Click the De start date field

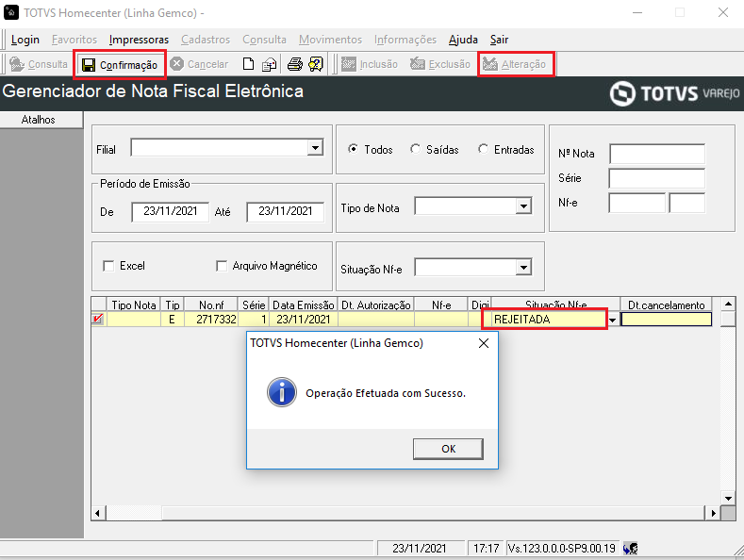pos(171,212)
